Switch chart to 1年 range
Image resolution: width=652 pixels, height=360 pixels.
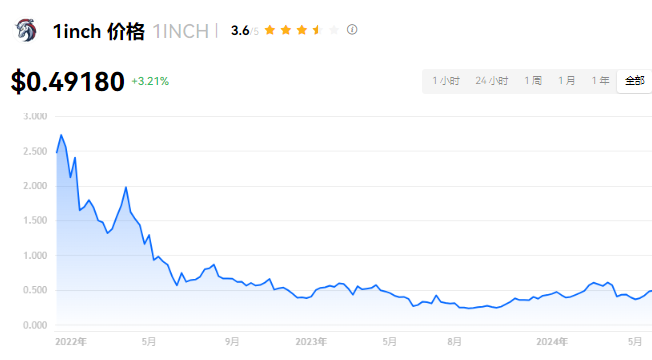pos(600,81)
